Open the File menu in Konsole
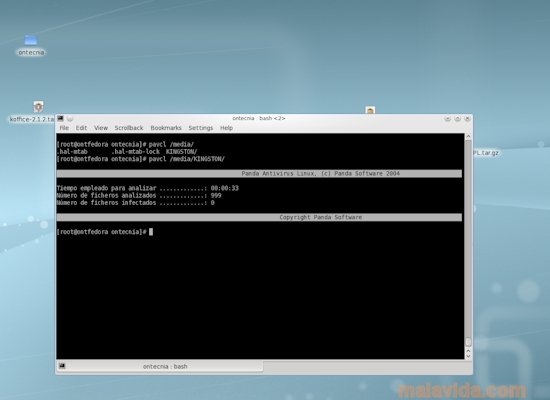Screen dimensions: 550x400 click(x=64, y=128)
